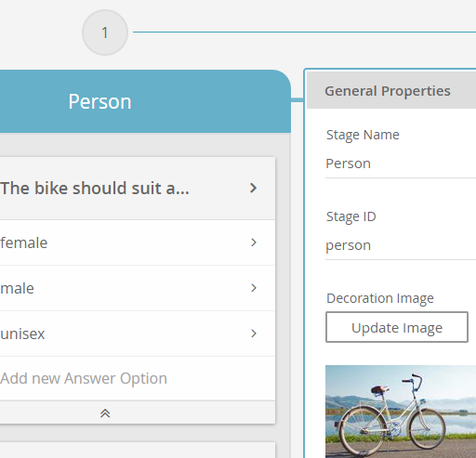Image resolution: width=476 pixels, height=458 pixels.
Task: Select 'The bike should suit a...' question title
Action: tap(95, 188)
